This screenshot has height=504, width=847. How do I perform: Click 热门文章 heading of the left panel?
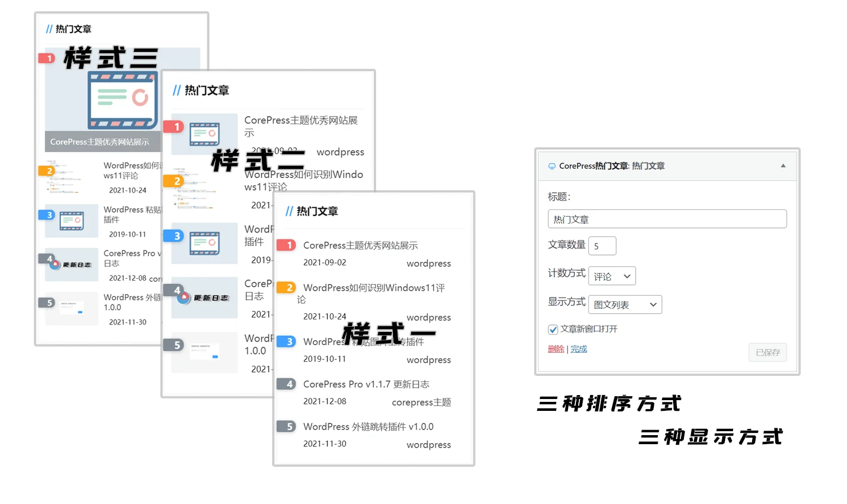pyautogui.click(x=73, y=29)
